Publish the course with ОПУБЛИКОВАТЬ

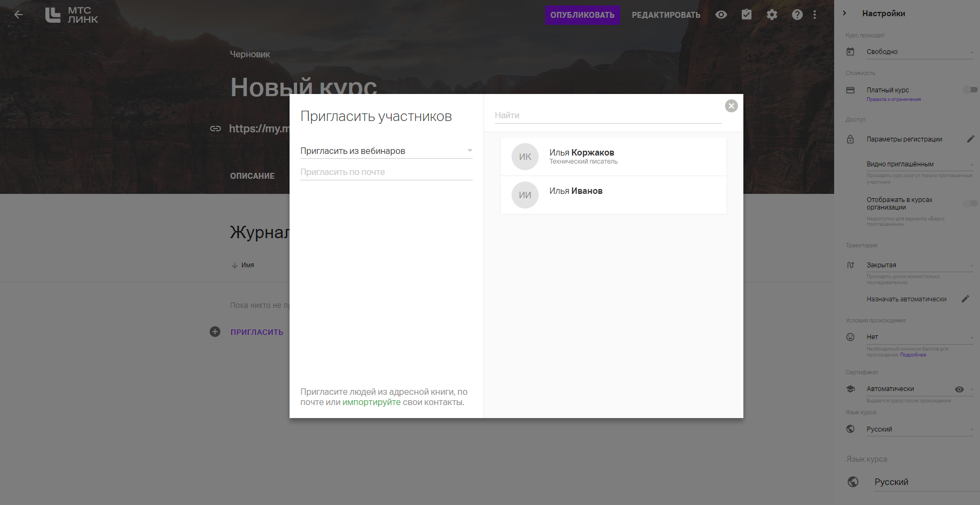coord(582,15)
